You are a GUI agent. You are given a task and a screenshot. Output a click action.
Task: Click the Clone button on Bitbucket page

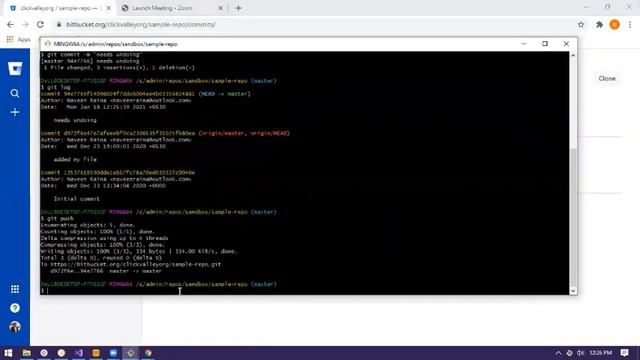607,78
